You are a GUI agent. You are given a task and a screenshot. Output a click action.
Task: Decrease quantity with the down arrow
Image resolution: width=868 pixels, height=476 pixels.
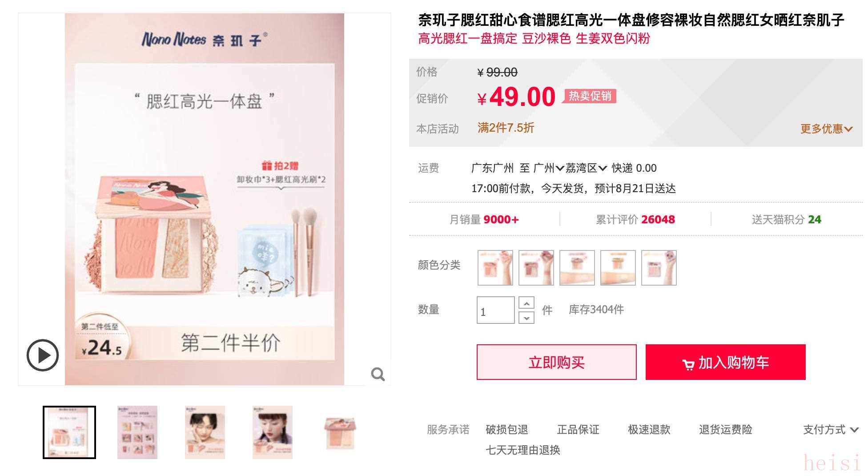click(526, 318)
